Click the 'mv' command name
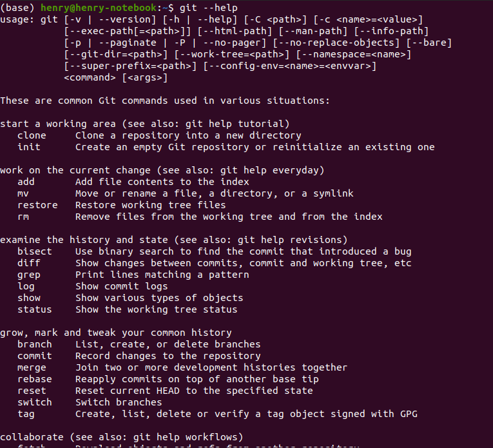The image size is (493, 448). tap(23, 193)
